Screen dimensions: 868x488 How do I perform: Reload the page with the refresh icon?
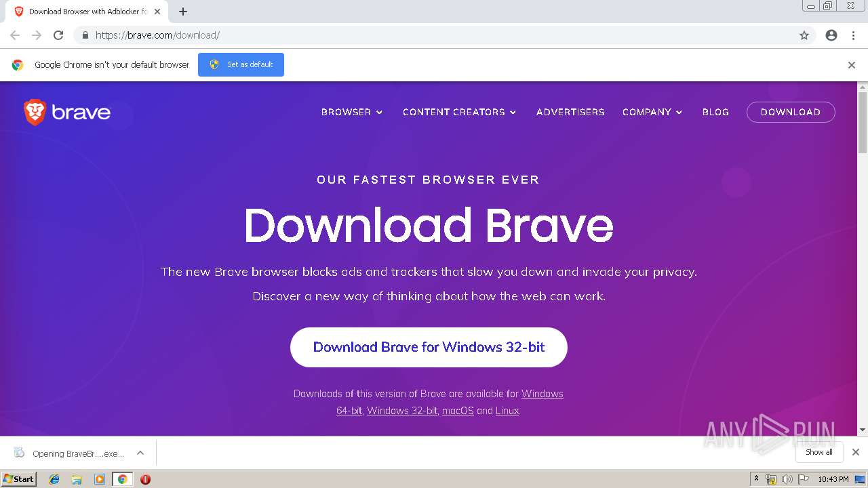click(58, 35)
